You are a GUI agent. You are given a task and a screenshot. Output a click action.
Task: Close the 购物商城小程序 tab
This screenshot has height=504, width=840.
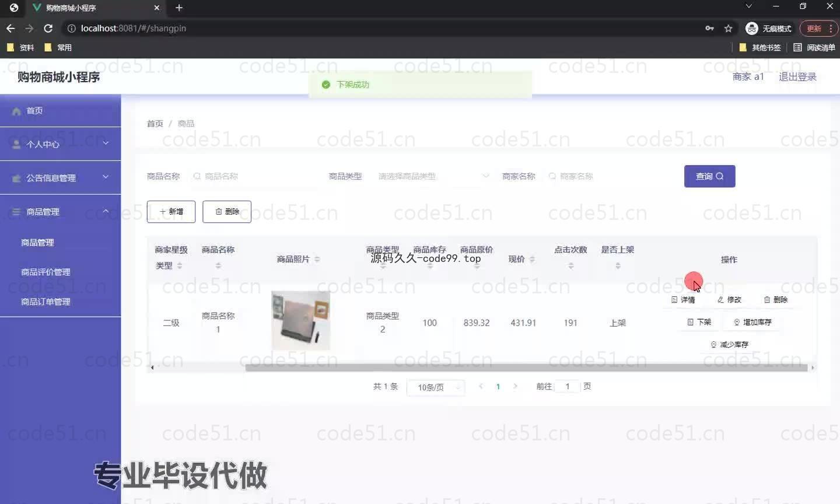click(x=157, y=8)
